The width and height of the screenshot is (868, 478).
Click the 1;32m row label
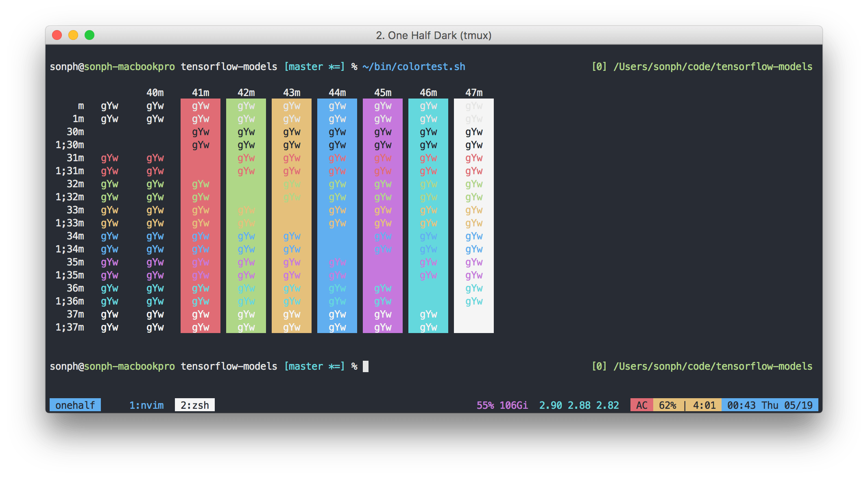pyautogui.click(x=70, y=197)
